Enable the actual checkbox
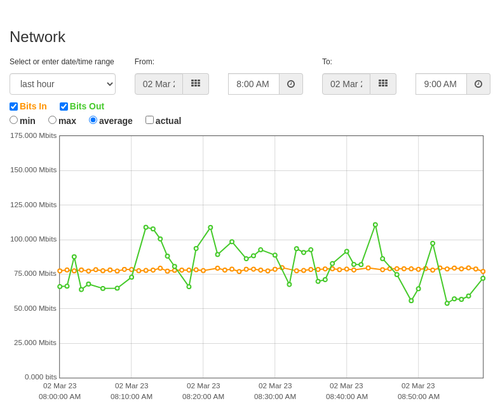The image size is (500, 403). [149, 120]
